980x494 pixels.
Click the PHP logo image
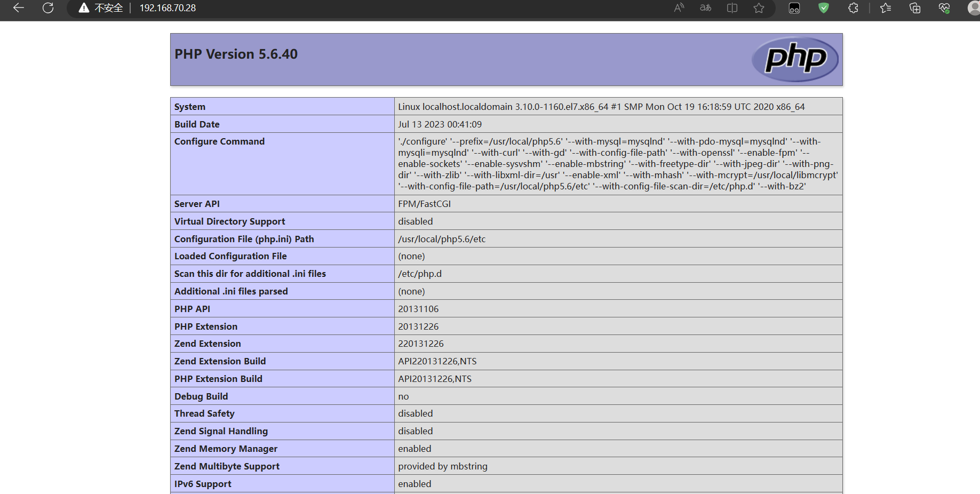(795, 59)
